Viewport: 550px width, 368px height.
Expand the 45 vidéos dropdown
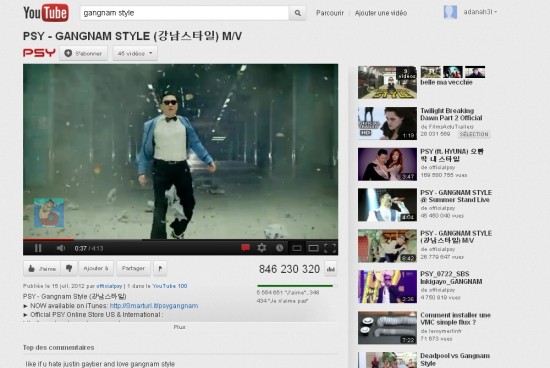coord(135,53)
